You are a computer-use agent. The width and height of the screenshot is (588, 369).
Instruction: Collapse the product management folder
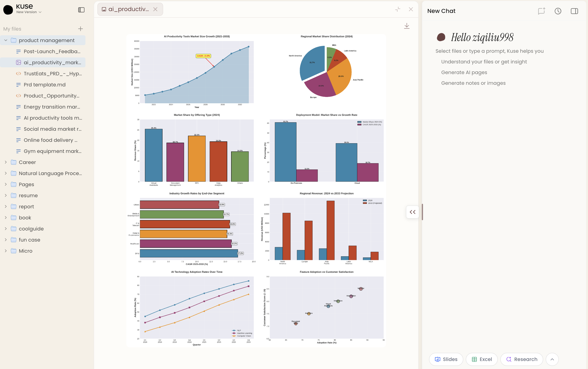click(x=6, y=40)
